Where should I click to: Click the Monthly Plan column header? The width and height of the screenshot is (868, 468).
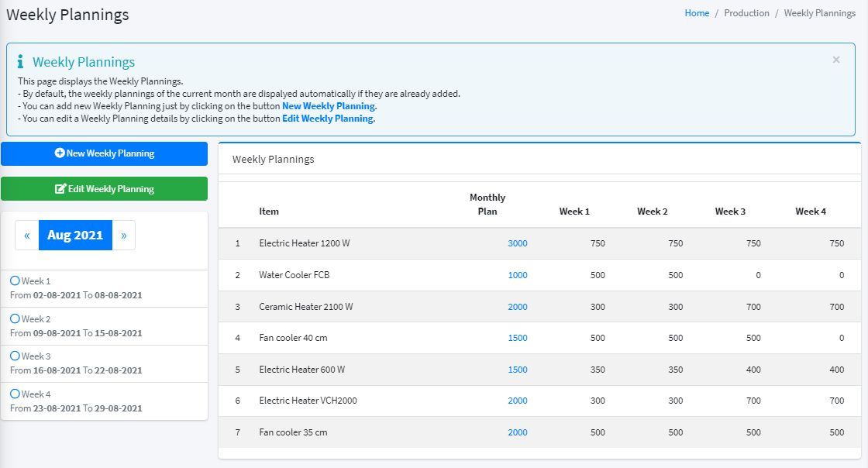[487, 204]
